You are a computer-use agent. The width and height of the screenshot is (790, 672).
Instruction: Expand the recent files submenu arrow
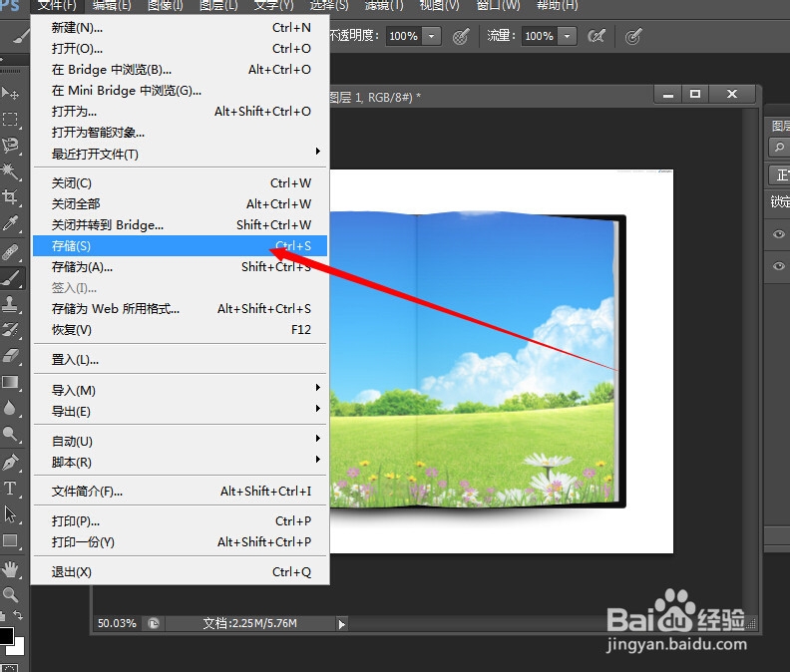[x=318, y=152]
